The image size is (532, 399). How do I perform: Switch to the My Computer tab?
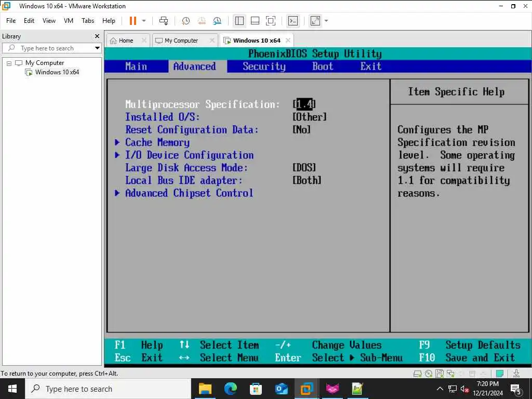[181, 41]
